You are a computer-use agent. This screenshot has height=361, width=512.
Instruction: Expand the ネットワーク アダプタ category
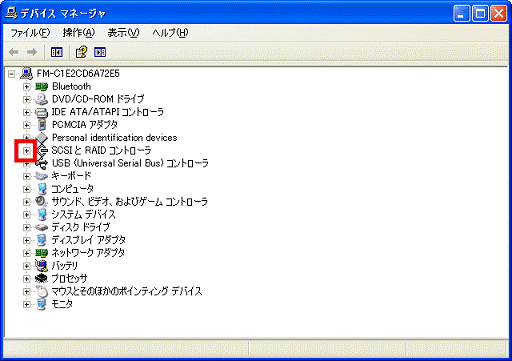click(27, 253)
